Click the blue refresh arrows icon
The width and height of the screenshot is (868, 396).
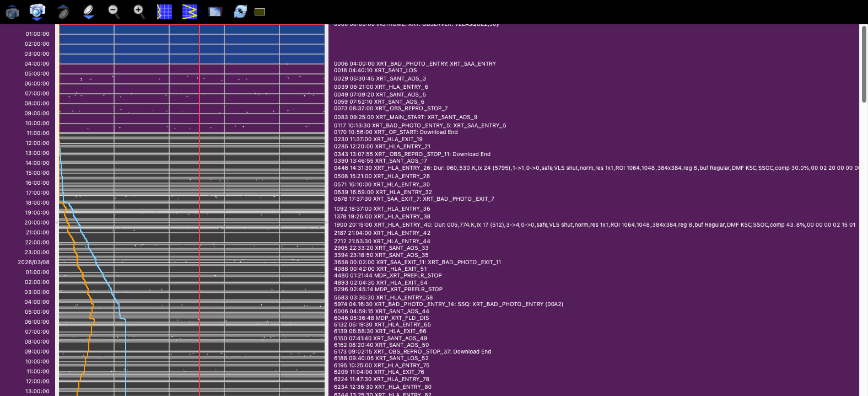tap(240, 12)
